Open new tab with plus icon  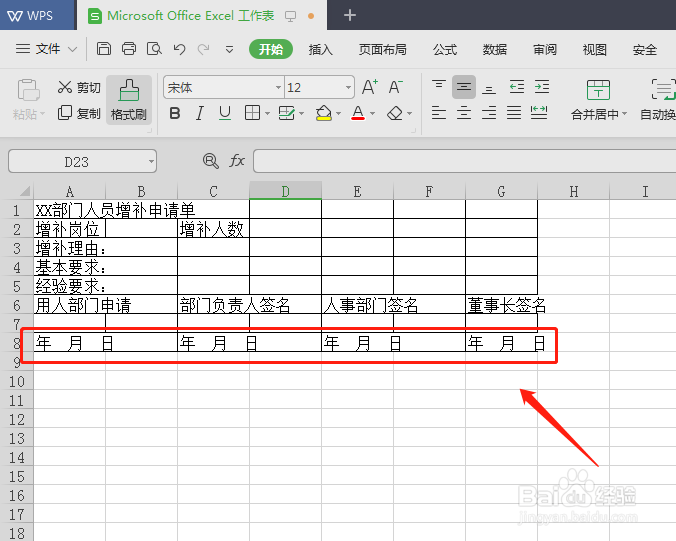350,16
